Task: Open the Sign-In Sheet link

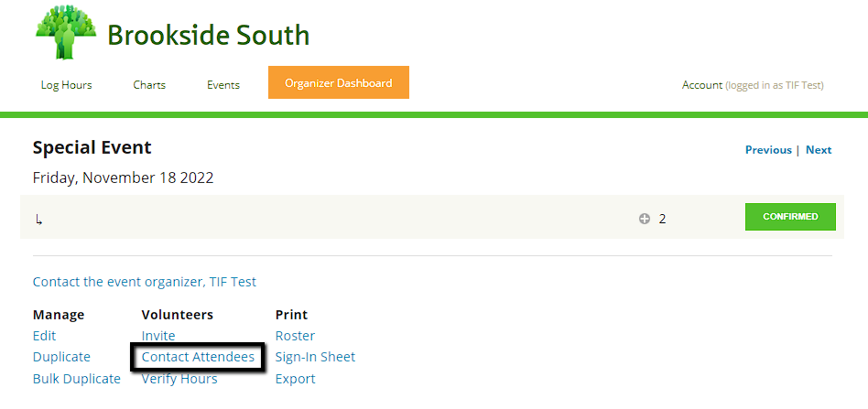Action: 315,357
